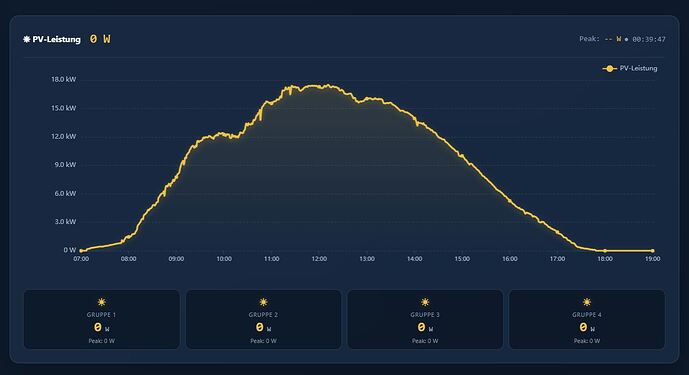Click the 0 W value in Gruppe 2 card
This screenshot has height=375, width=689.
point(263,328)
